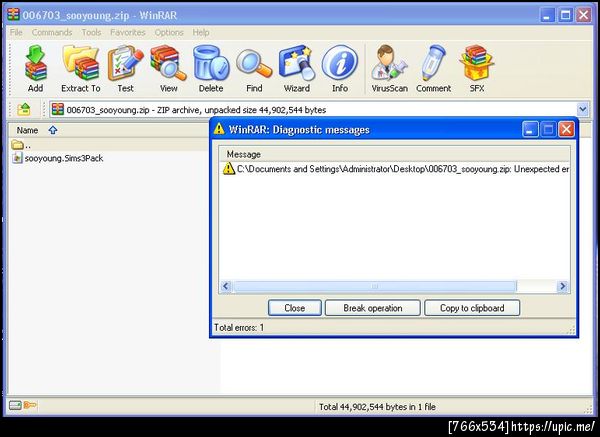This screenshot has height=437, width=600.
Task: Select the 'Unexpected' error message row
Action: pyautogui.click(x=396, y=169)
